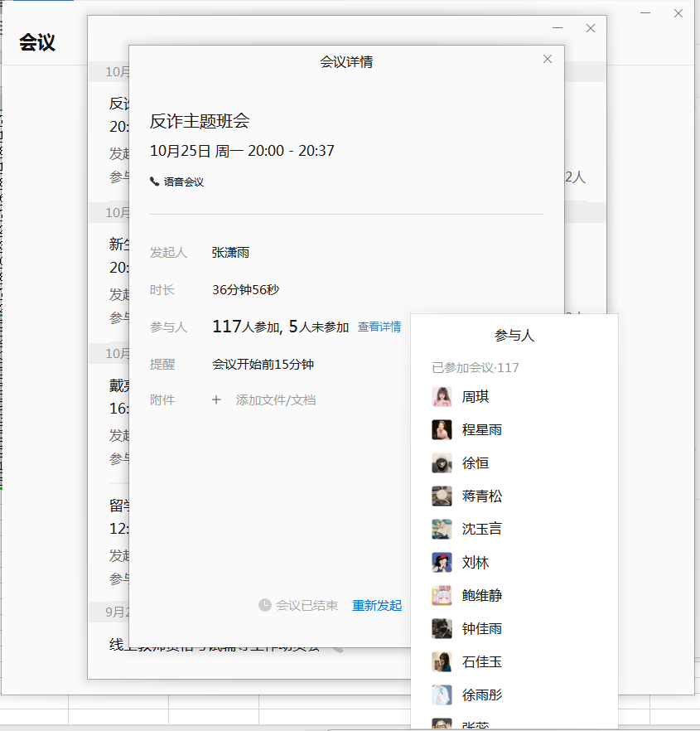Click the clock icon near 会议已结束
This screenshot has height=731, width=700.
click(265, 606)
